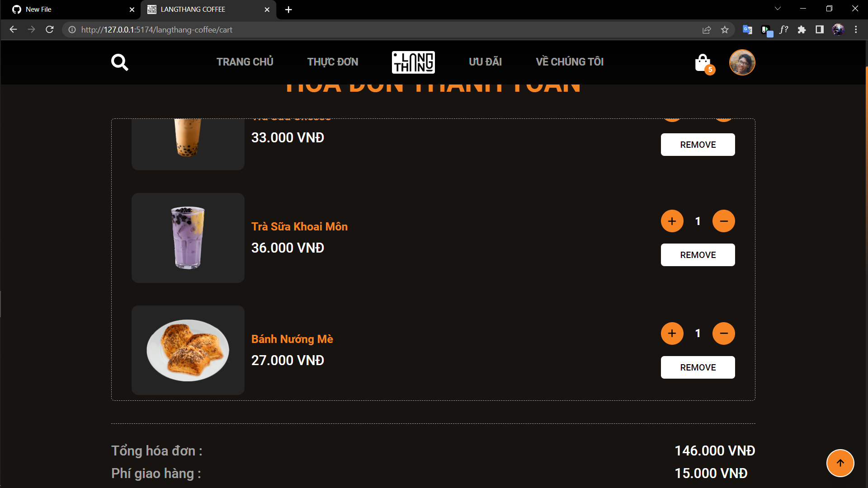Screen dimensions: 868x488
Task: Go to ƯU ĐÃI page
Action: 486,62
